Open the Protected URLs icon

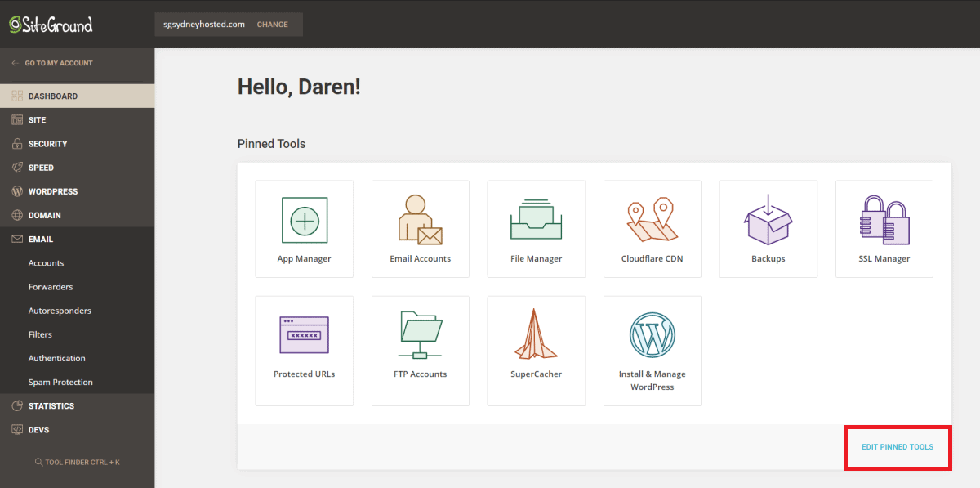(305, 334)
